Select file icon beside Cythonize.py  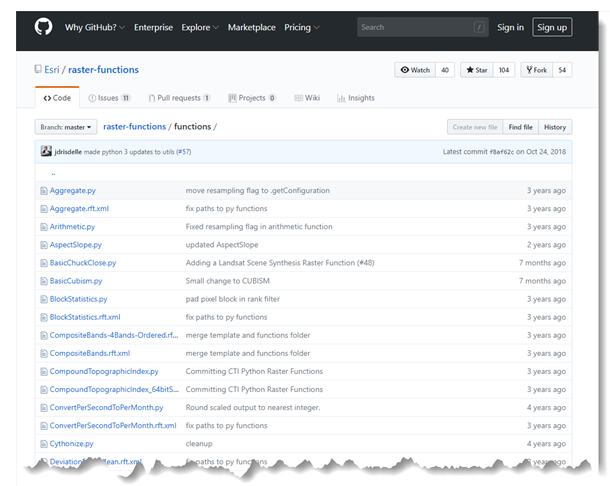coord(44,444)
